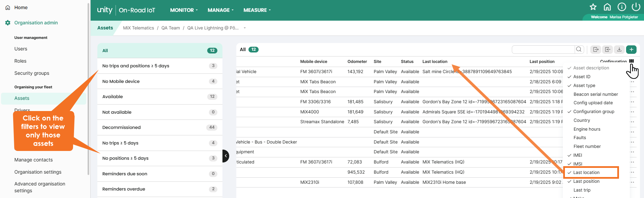Screen dimensions: 644x198
Task: Select the No trips ≥ 5 days filter
Action: [x=160, y=143]
